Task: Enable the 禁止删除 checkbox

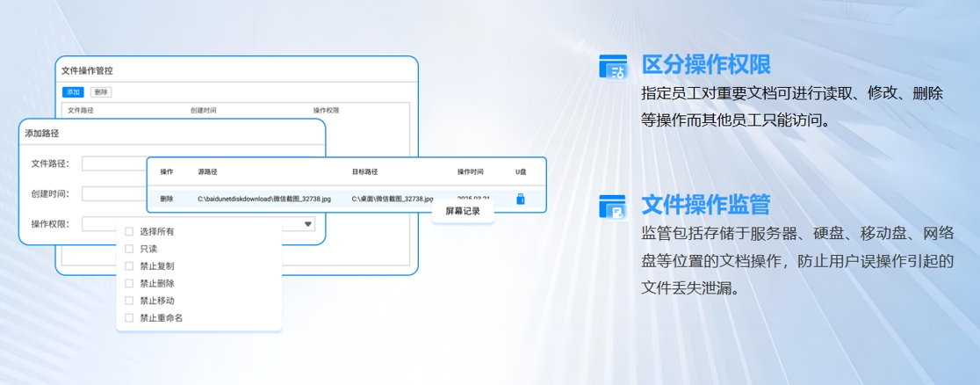Action: (129, 283)
